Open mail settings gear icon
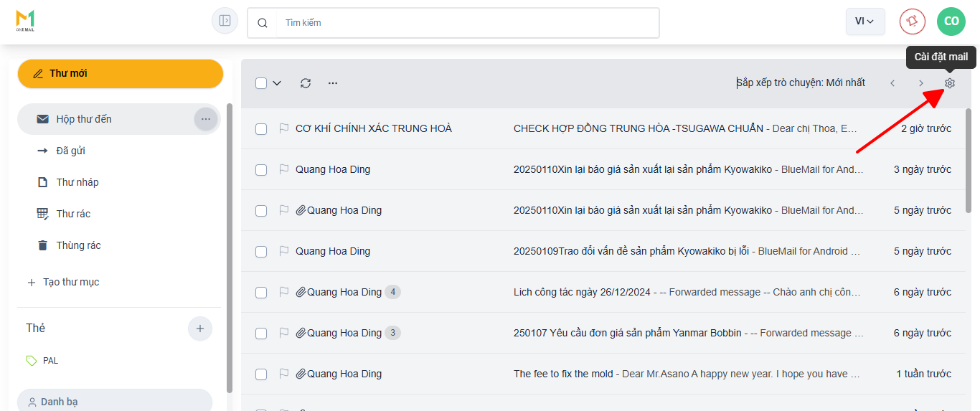 pyautogui.click(x=950, y=83)
